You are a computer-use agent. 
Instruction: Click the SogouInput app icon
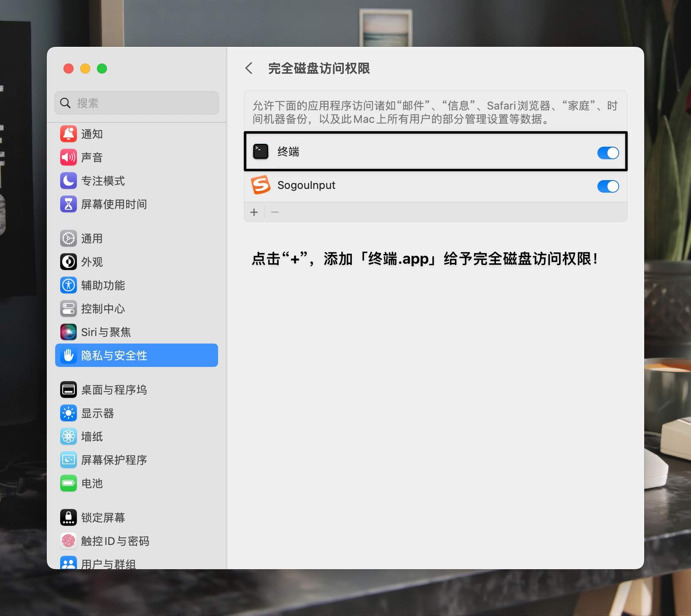pos(260,185)
